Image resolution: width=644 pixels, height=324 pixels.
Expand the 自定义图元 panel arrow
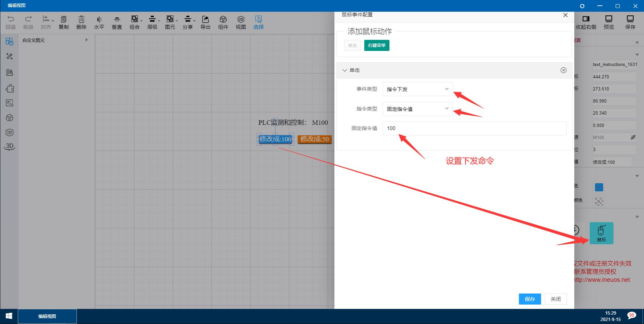(x=87, y=40)
